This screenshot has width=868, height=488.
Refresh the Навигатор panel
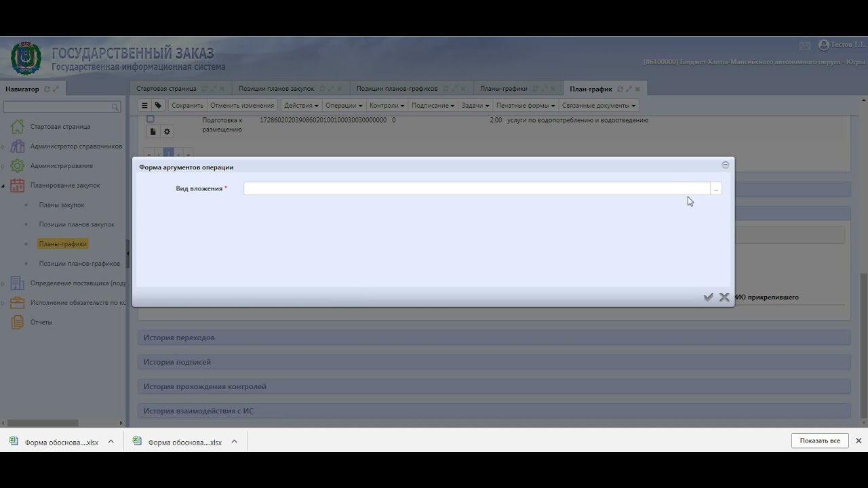[x=47, y=89]
